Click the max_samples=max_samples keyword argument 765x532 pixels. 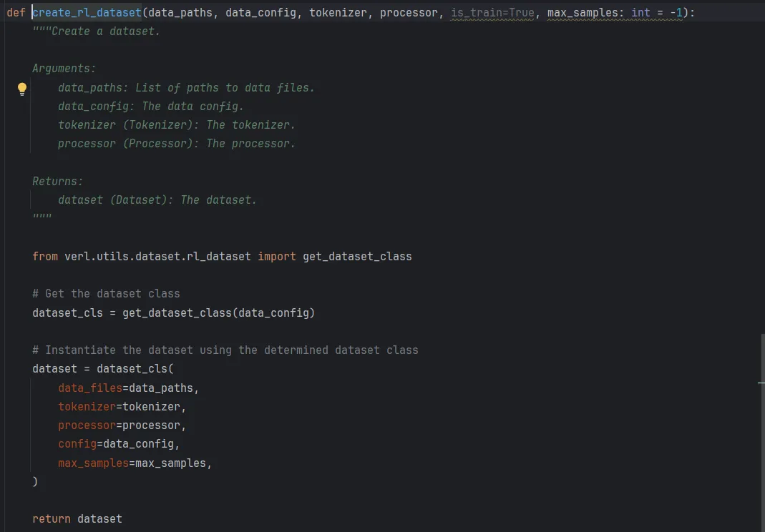pos(135,463)
